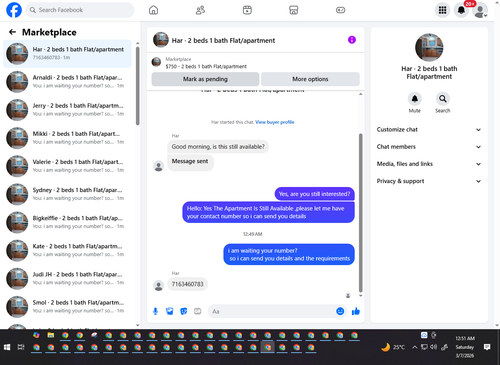Click the chat list scrollbar thumb
The image size is (500, 365).
137,86
